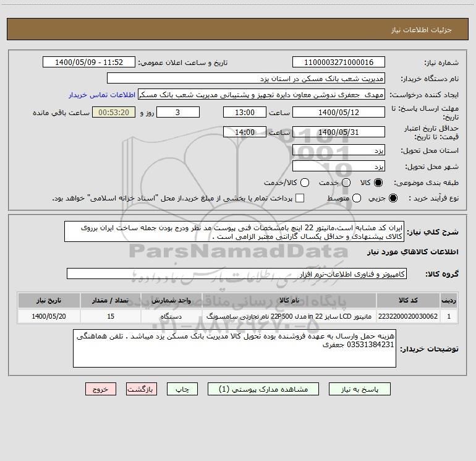Click the request creator field مهدی جعفری
This screenshot has height=461, width=476.
coord(261,94)
